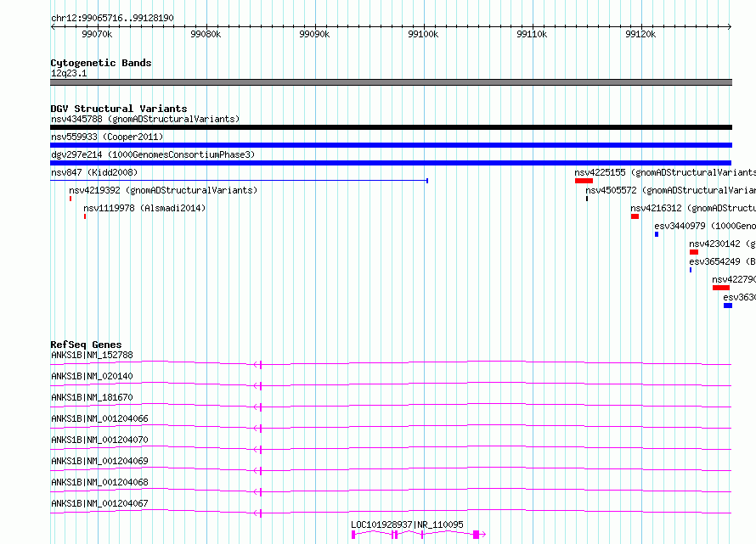Click the ANKS1B|NM_001204066 transcript label

tap(99, 418)
